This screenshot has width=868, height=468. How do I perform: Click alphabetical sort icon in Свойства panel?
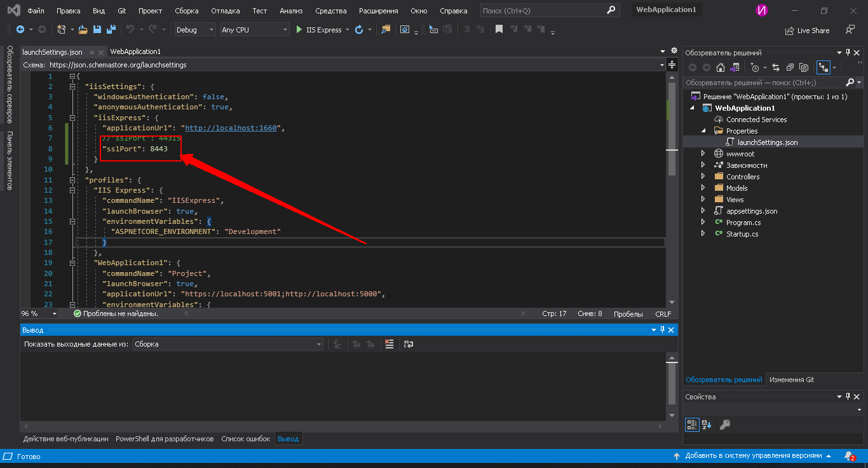(x=707, y=425)
